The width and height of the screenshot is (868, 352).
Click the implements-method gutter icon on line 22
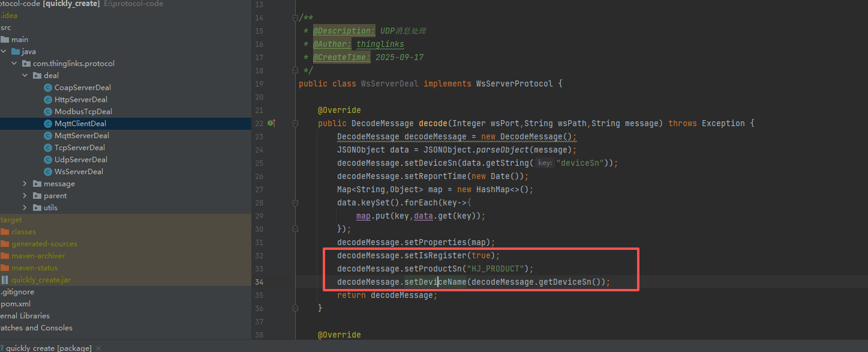click(x=271, y=123)
